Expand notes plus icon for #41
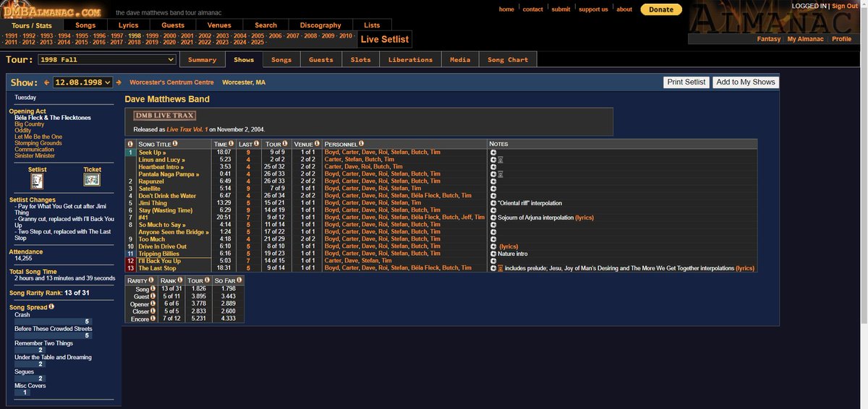Viewport: 868px width, 409px height. tap(493, 218)
